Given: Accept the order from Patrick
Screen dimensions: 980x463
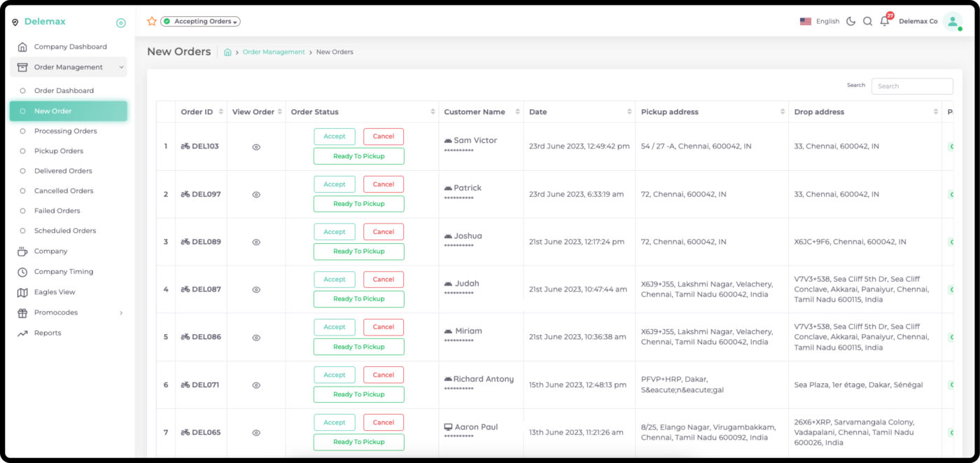Looking at the screenshot, I should coord(334,184).
